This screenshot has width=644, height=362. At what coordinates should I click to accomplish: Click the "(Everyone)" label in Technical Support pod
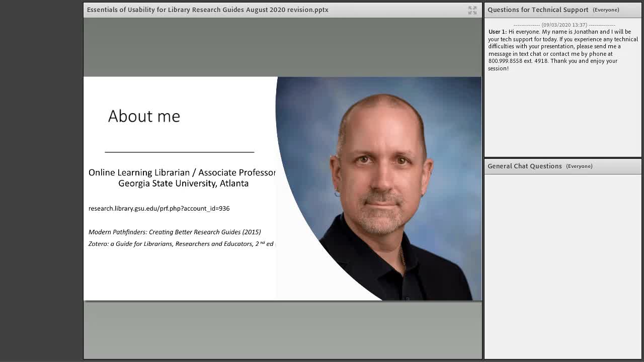pos(606,10)
